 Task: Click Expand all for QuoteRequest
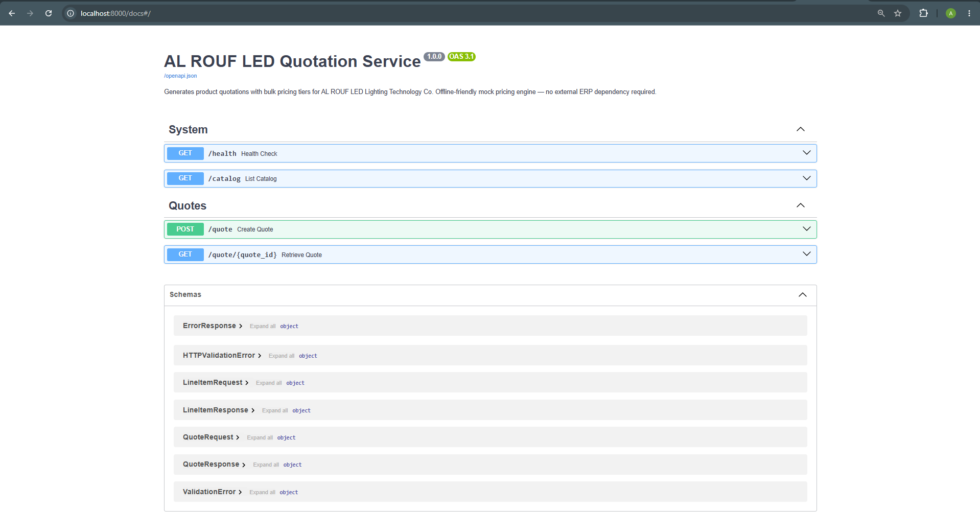pos(260,437)
